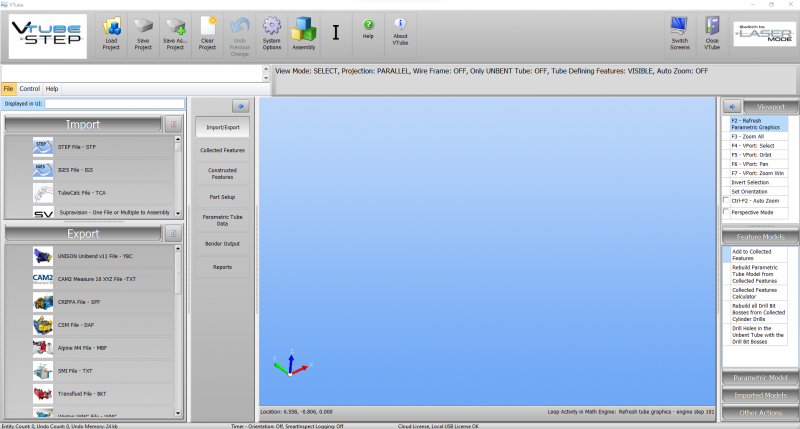Image resolution: width=800 pixels, height=429 pixels.
Task: Click the Displayed in UI input field
Action: (114, 104)
